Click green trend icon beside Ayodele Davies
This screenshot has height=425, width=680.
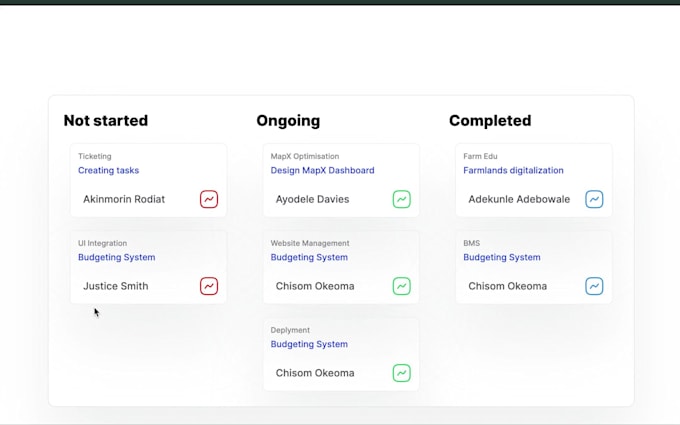tap(401, 199)
